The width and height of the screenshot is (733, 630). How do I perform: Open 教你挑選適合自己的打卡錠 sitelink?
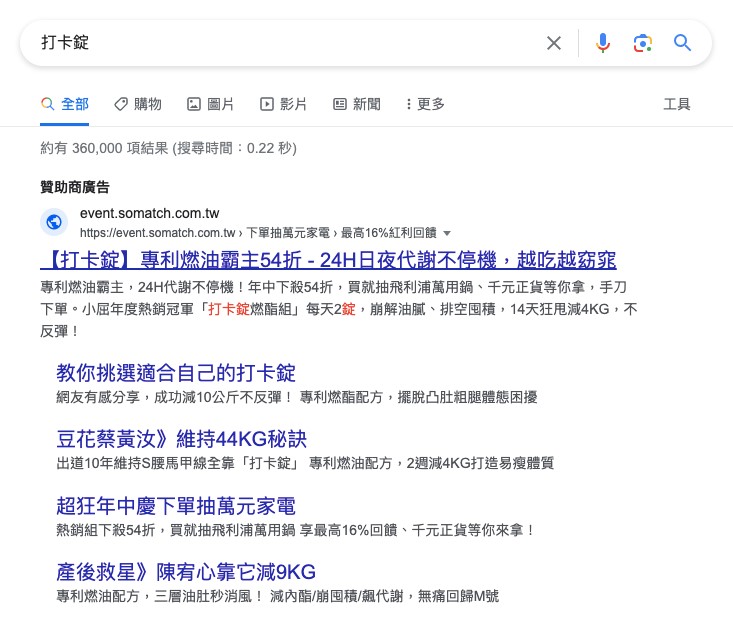pyautogui.click(x=176, y=373)
